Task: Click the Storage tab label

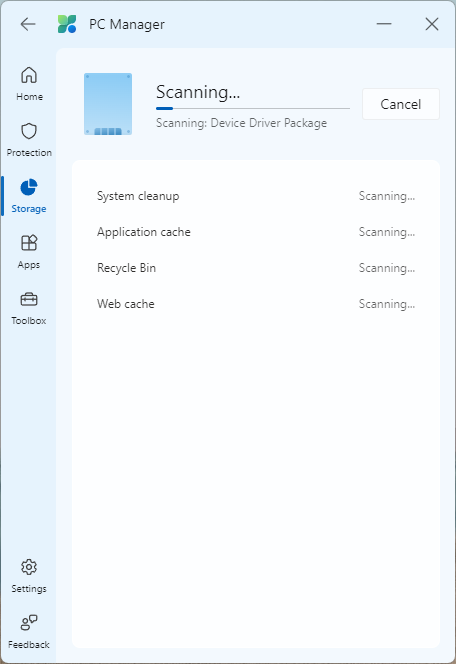Action: (29, 209)
